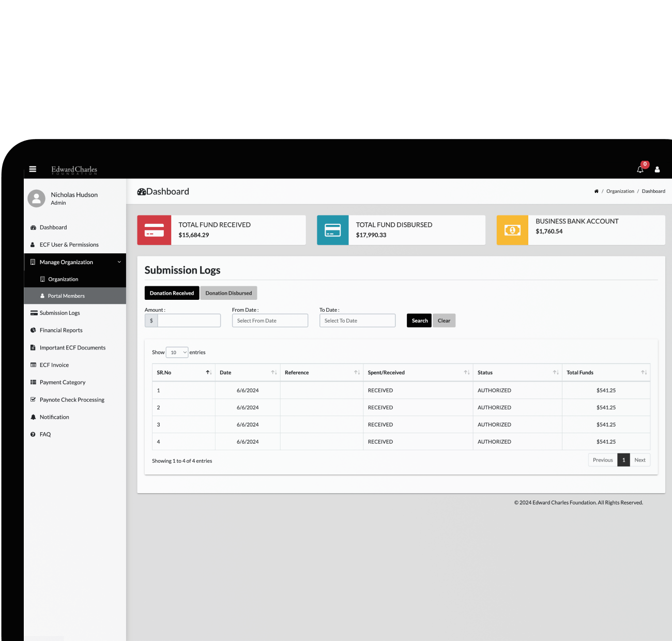Click the teal Total Fund Disbursed card icon

point(332,230)
